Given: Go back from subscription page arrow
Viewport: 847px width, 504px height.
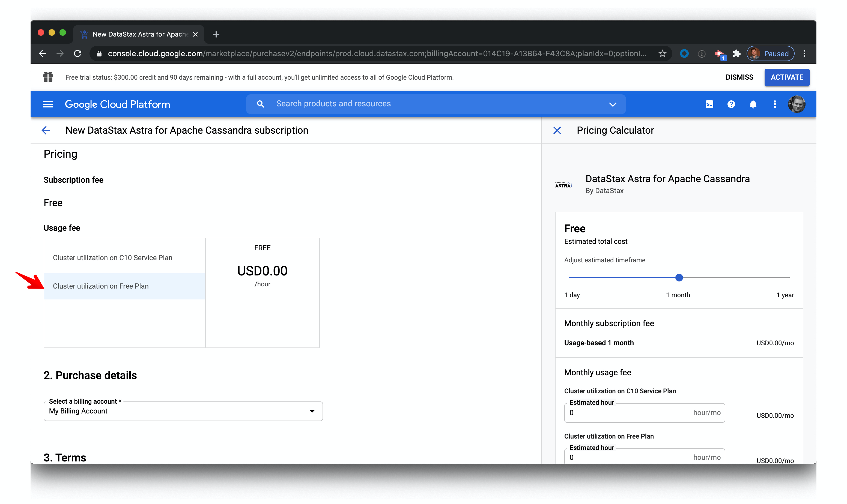Looking at the screenshot, I should pyautogui.click(x=46, y=130).
